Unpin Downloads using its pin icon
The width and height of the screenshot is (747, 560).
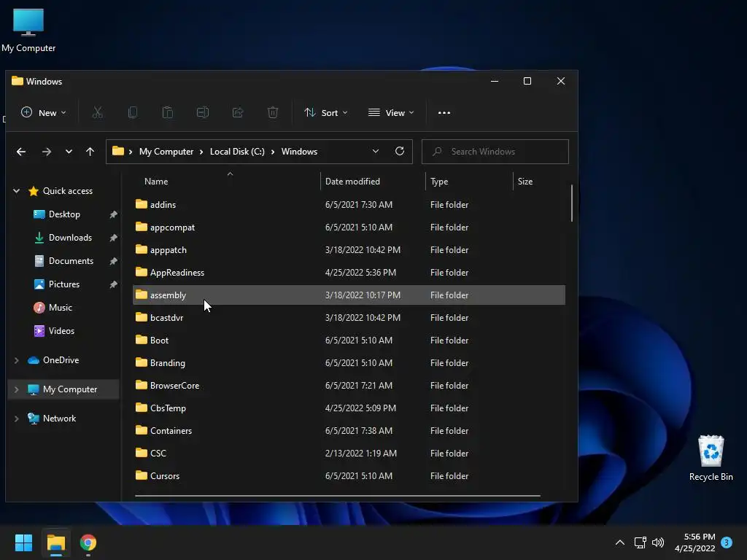tap(113, 238)
